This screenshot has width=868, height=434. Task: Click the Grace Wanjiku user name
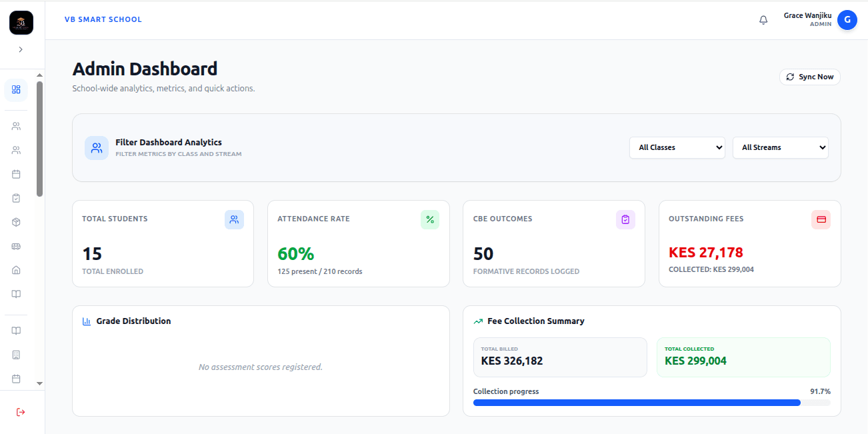tap(807, 15)
